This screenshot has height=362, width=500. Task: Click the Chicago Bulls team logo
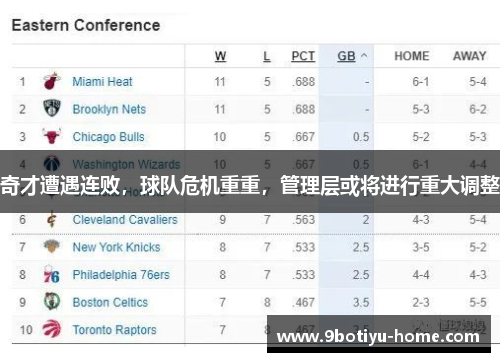click(x=52, y=136)
